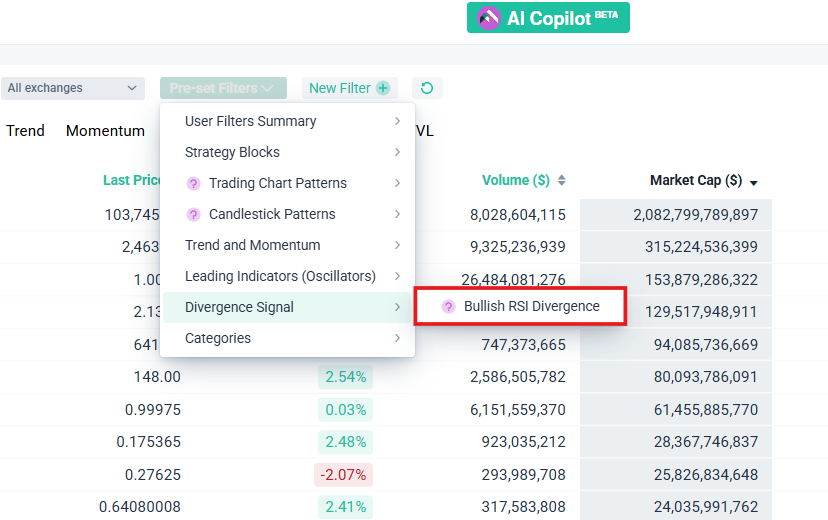
Task: Select Bullish RSI Divergence filter
Action: click(531, 307)
